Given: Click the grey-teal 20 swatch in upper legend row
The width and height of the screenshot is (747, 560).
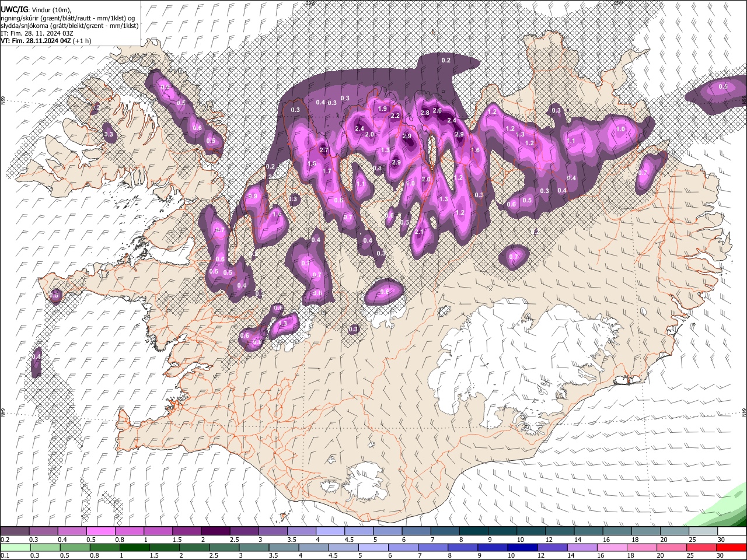Looking at the screenshot, I should click(674, 531).
